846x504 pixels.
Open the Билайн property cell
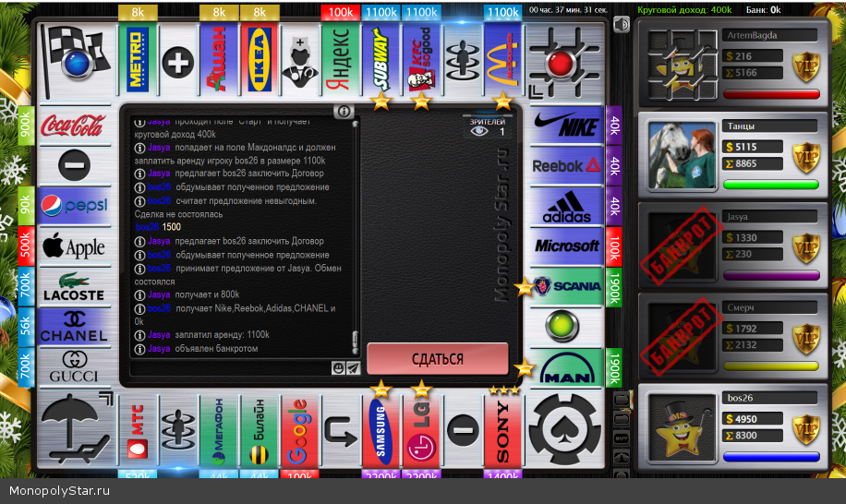[260, 430]
